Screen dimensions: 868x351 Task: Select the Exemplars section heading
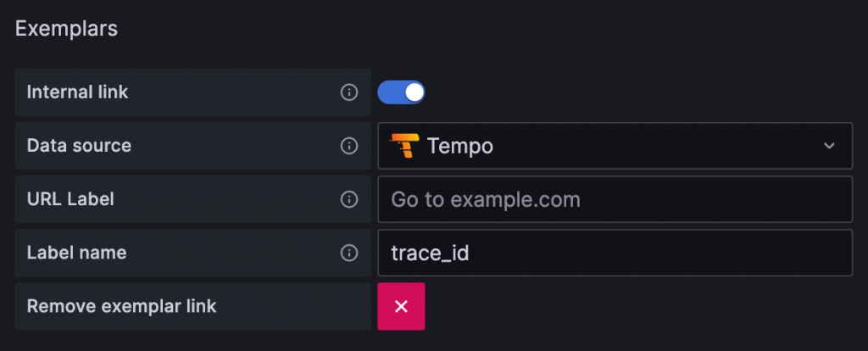(x=66, y=29)
